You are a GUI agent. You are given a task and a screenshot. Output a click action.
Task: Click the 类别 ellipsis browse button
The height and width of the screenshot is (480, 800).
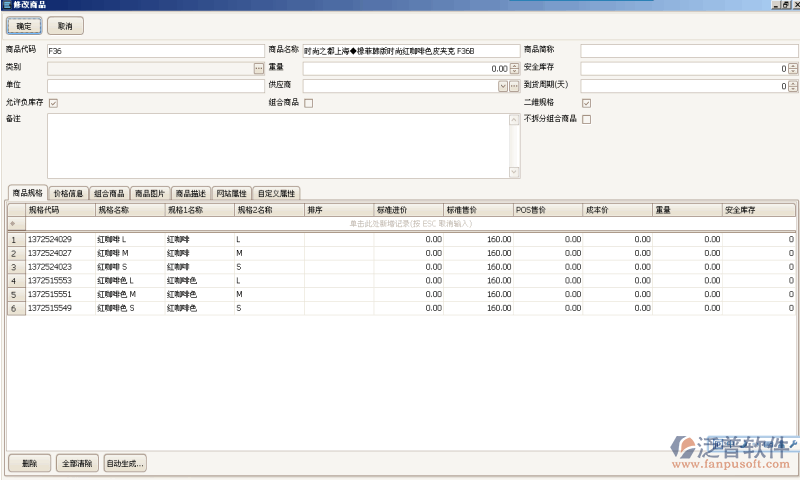[x=258, y=68]
